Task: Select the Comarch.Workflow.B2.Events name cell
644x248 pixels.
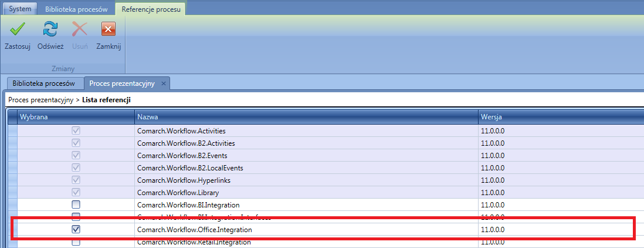Action: click(306, 156)
